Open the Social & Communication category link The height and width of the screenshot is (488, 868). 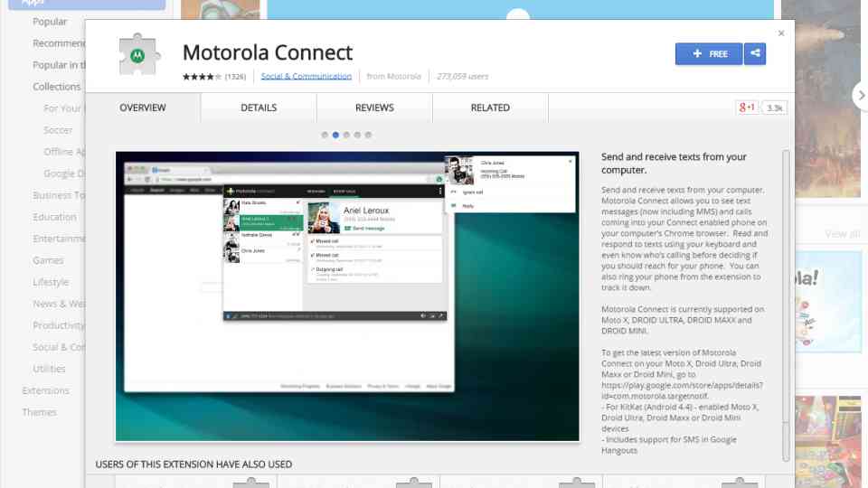(307, 76)
